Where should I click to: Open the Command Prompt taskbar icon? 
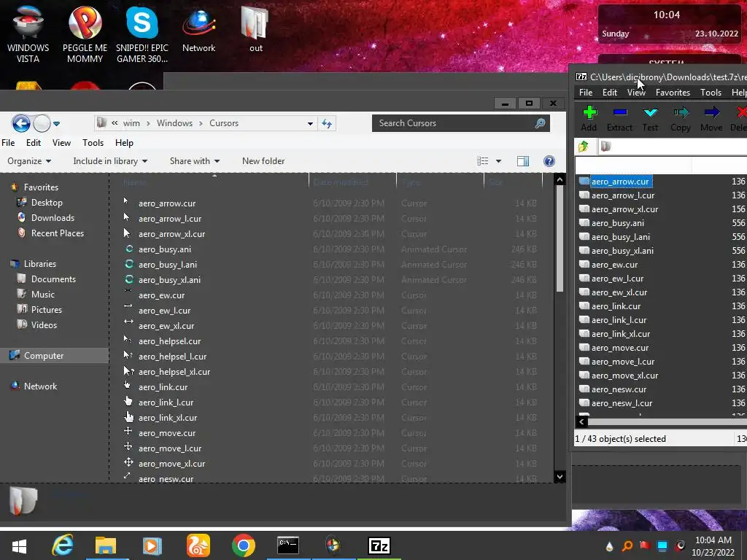pyautogui.click(x=288, y=545)
